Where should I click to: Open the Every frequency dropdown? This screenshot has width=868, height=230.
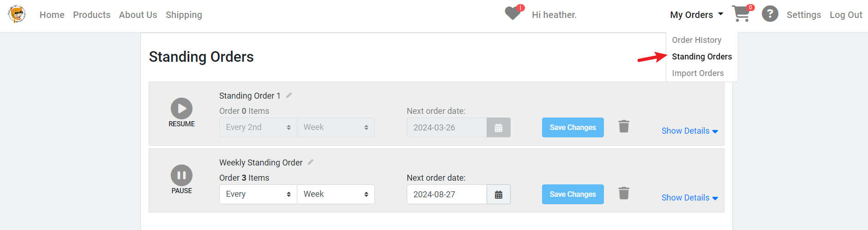[258, 195]
